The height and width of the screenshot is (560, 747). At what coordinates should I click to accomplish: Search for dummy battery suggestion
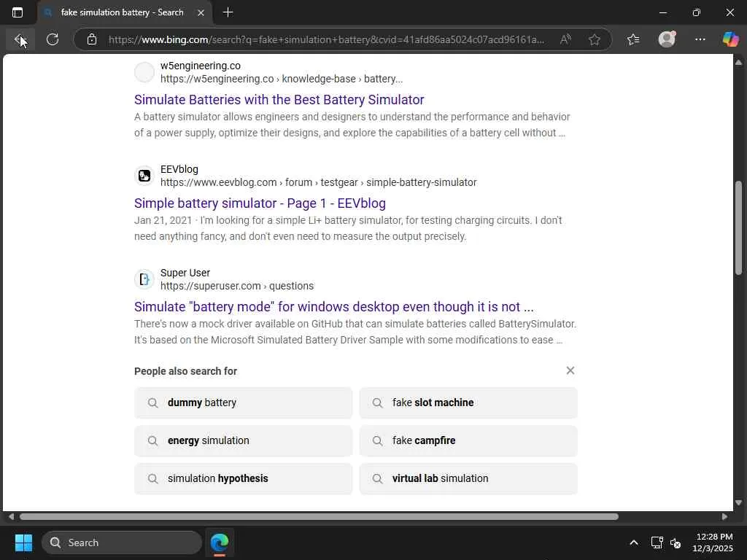click(x=244, y=402)
